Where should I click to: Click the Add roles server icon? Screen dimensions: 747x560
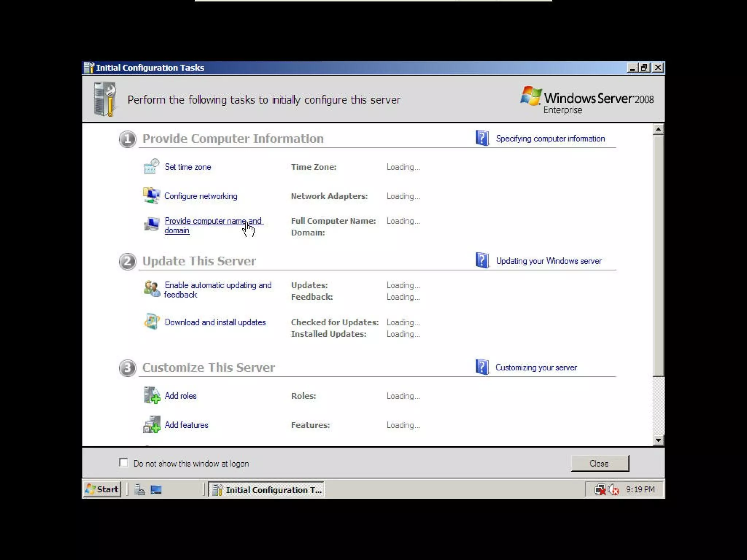151,395
